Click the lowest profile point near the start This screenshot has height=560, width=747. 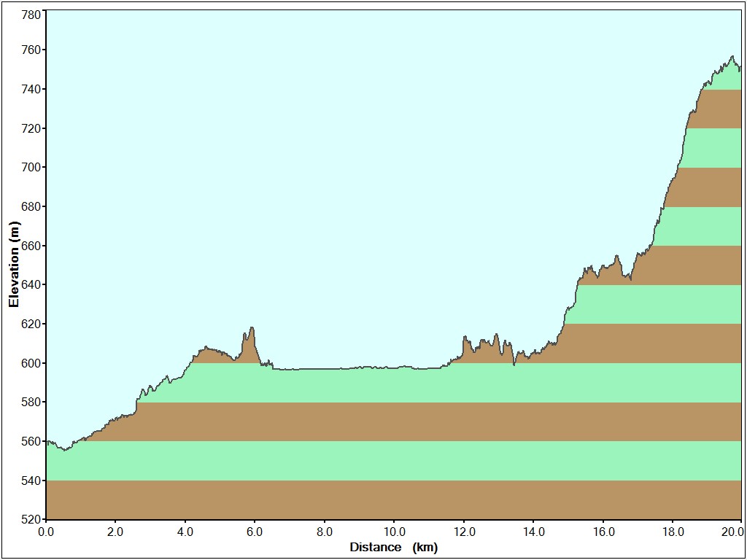[x=65, y=450]
